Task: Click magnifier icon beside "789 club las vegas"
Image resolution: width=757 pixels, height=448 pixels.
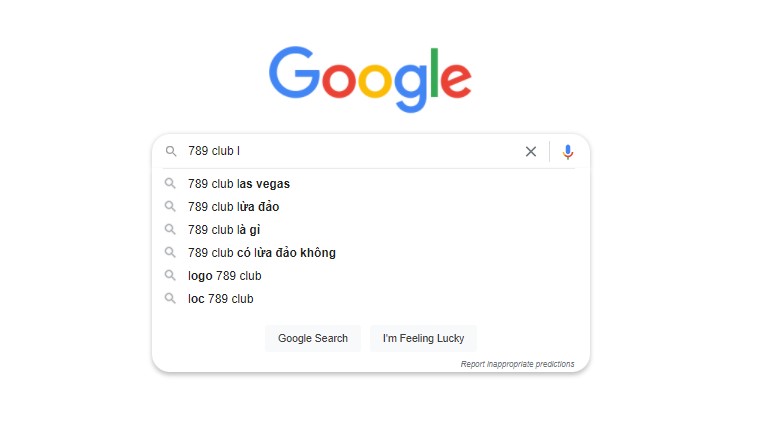Action: (171, 184)
